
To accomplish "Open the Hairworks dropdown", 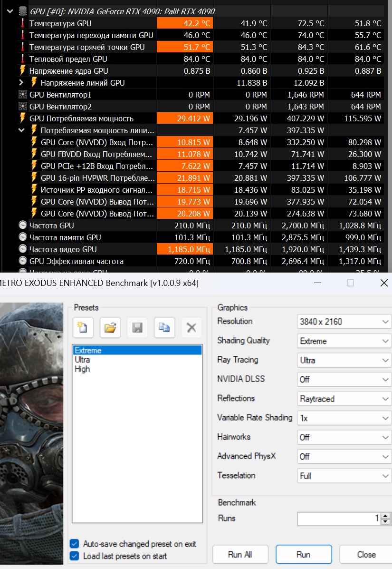I will [344, 437].
